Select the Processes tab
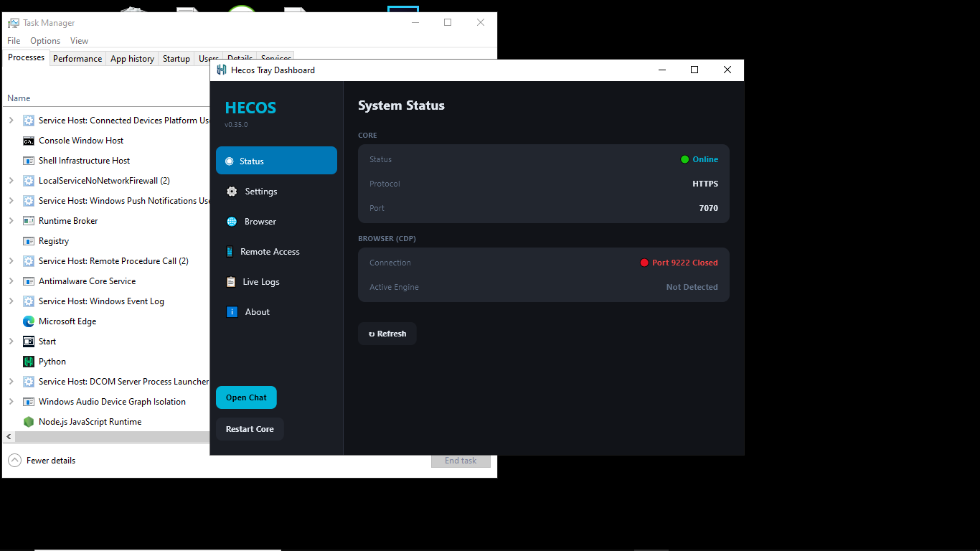Image resolution: width=980 pixels, height=551 pixels. point(27,57)
